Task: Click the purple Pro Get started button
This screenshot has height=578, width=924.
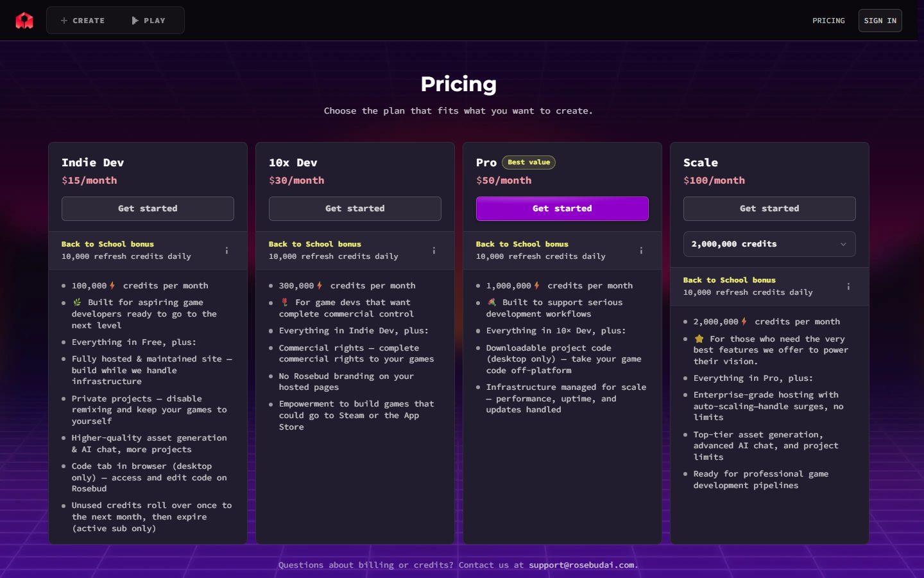Action: pos(562,209)
